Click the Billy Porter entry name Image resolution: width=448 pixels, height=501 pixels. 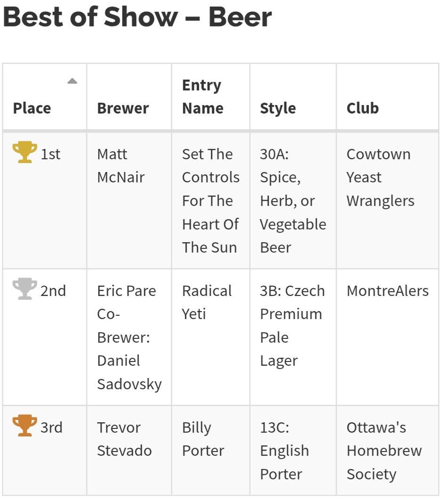pos(203,439)
